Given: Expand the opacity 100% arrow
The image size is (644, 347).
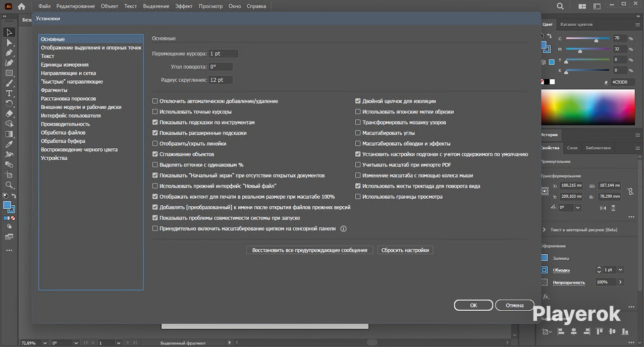Looking at the screenshot, I should 620,282.
